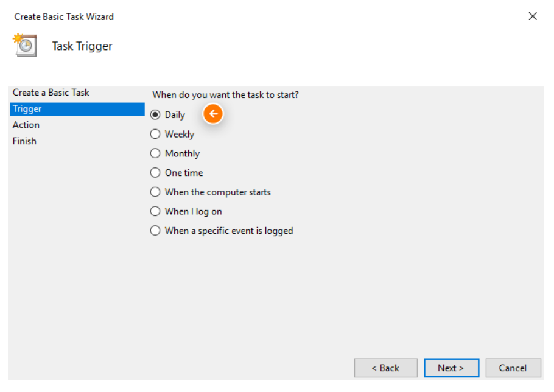
Task: Choose the Weekly trigger option
Action: pos(155,134)
